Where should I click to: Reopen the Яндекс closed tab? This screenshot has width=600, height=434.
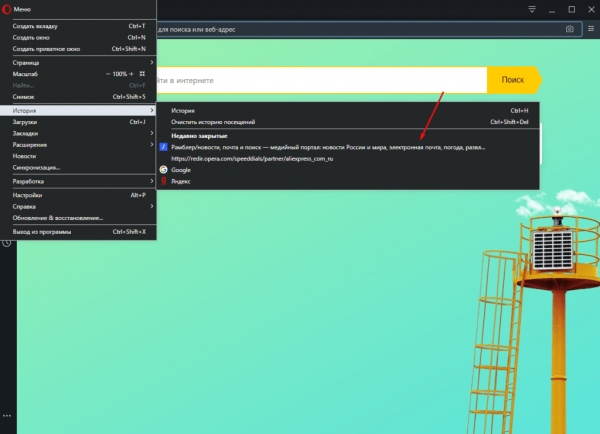pyautogui.click(x=348, y=181)
